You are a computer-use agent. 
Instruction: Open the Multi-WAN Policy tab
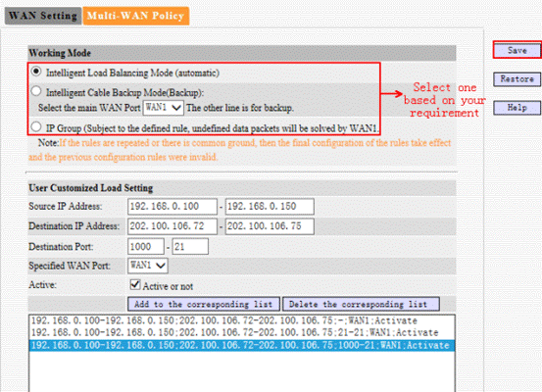(136, 16)
